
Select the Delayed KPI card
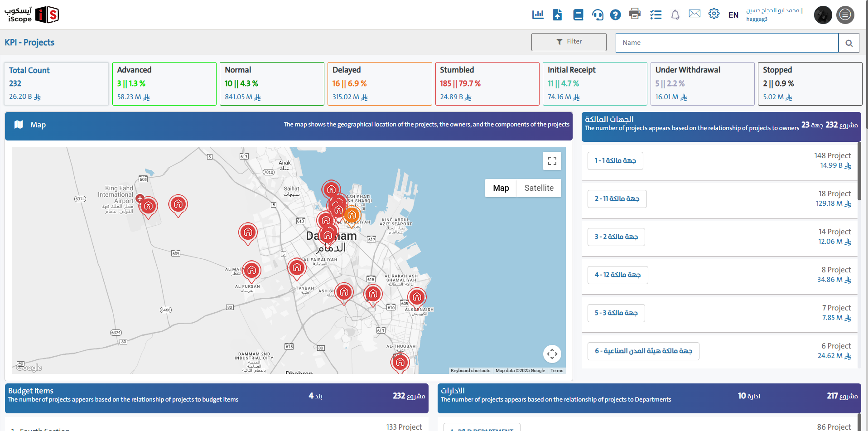379,84
